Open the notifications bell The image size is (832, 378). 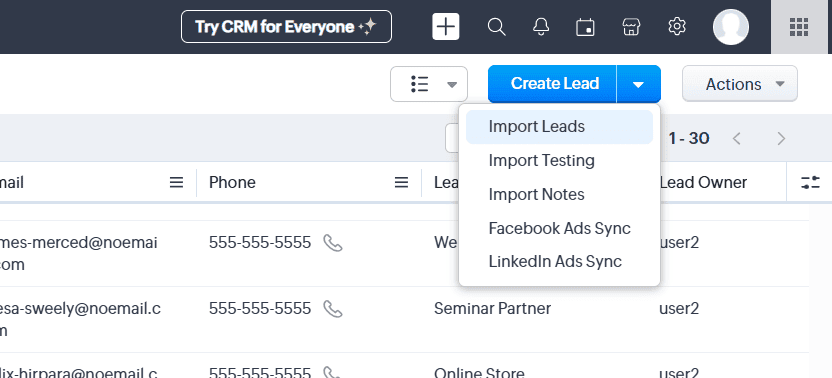(541, 27)
